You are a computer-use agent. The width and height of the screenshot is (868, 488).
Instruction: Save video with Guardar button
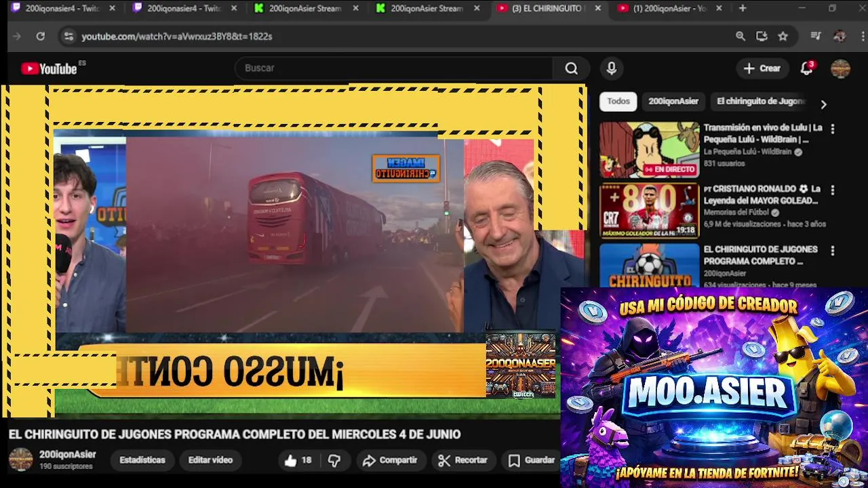point(532,460)
